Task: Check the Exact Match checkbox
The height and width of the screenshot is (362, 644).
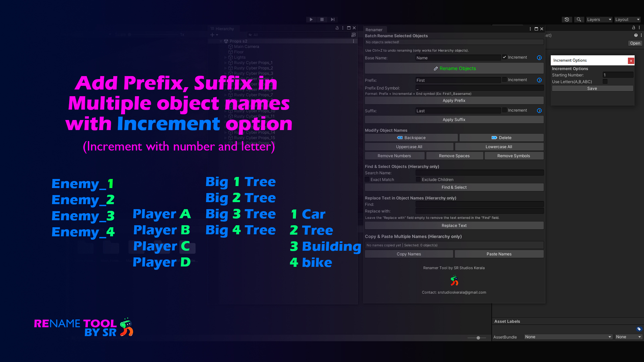Action: 367,180
